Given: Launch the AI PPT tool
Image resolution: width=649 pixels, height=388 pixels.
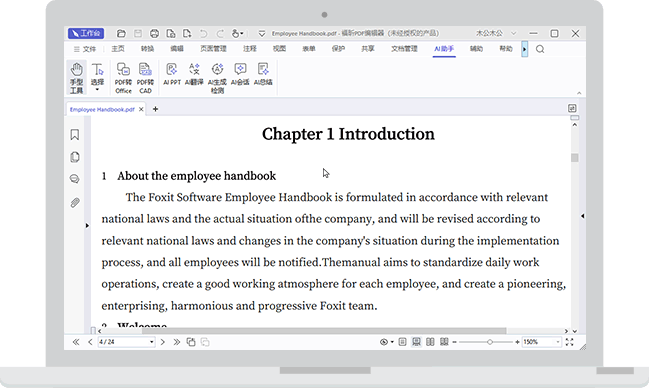Looking at the screenshot, I should point(172,75).
